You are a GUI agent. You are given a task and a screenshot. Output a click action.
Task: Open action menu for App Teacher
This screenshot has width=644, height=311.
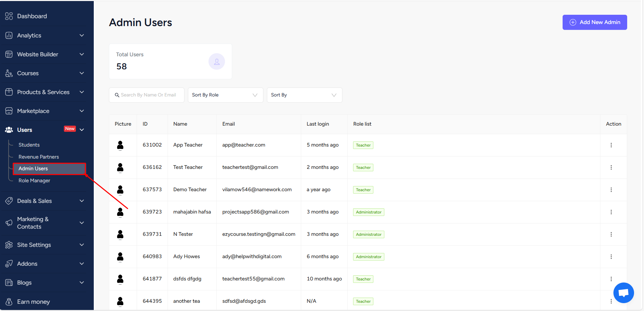click(x=611, y=145)
